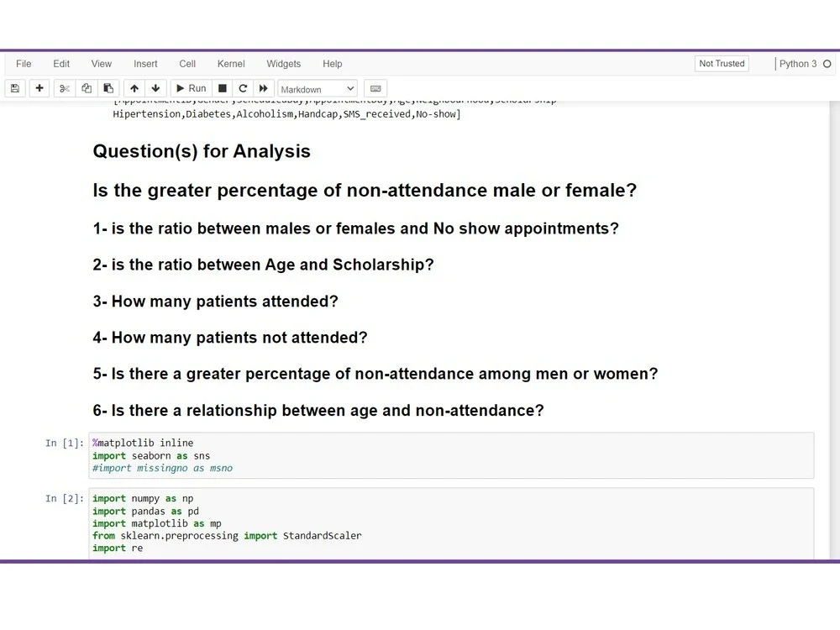Run the selected cell

(x=192, y=88)
